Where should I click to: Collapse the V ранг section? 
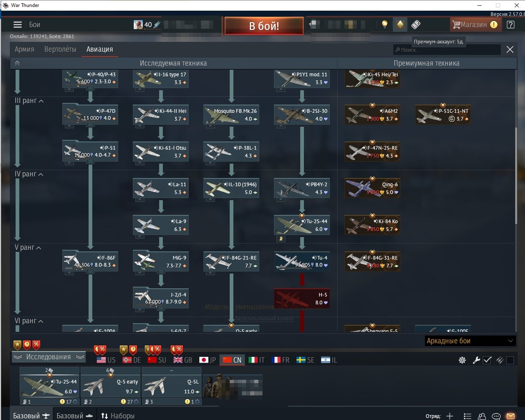(x=28, y=247)
